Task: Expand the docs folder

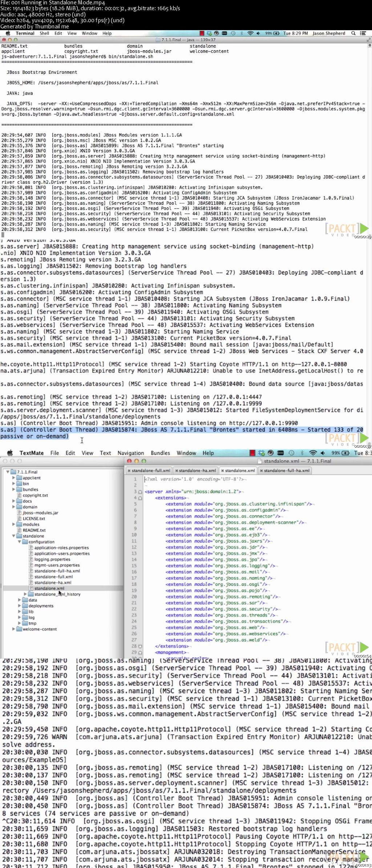Action: tap(13, 501)
